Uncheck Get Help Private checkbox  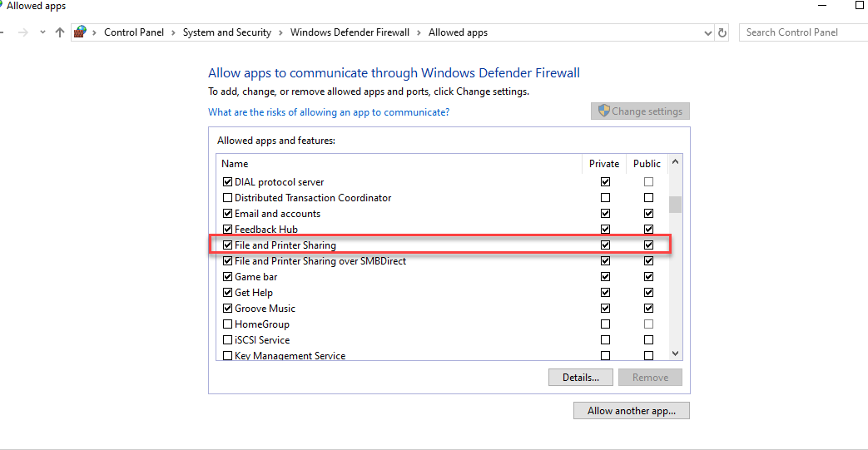pos(605,292)
